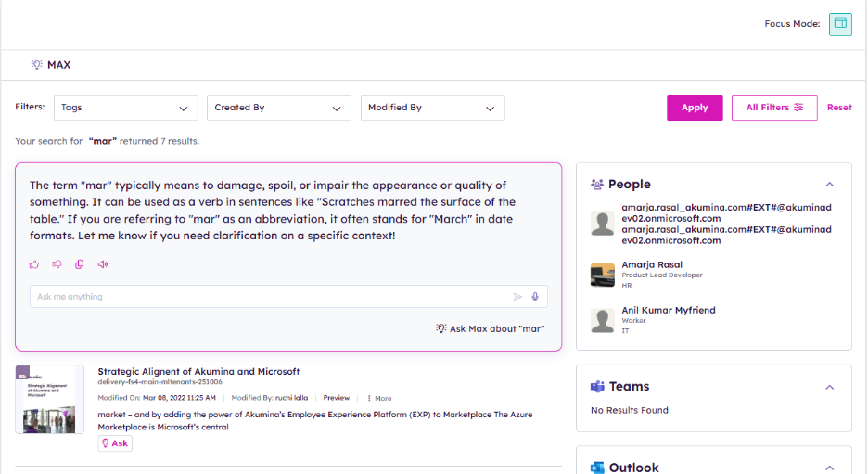Click the send arrow in the ask box
Screen dimensions: 868x474
click(x=517, y=297)
